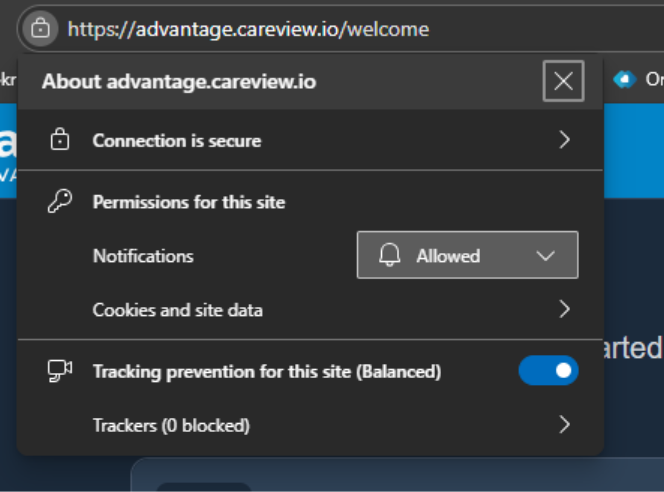664x492 pixels.
Task: Click the lock icon in address bar
Action: [40, 28]
